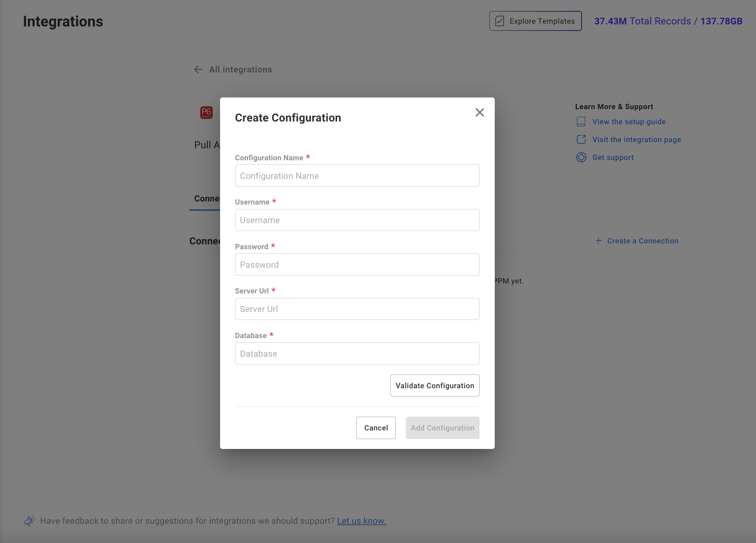Image resolution: width=756 pixels, height=543 pixels.
Task: Click the external link icon for integration page
Action: point(581,140)
